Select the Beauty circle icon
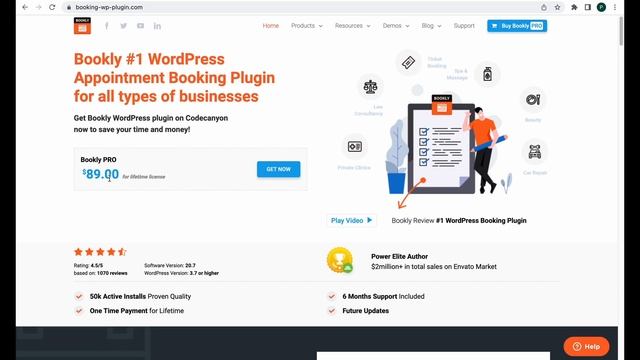The height and width of the screenshot is (360, 640). pyautogui.click(x=533, y=99)
